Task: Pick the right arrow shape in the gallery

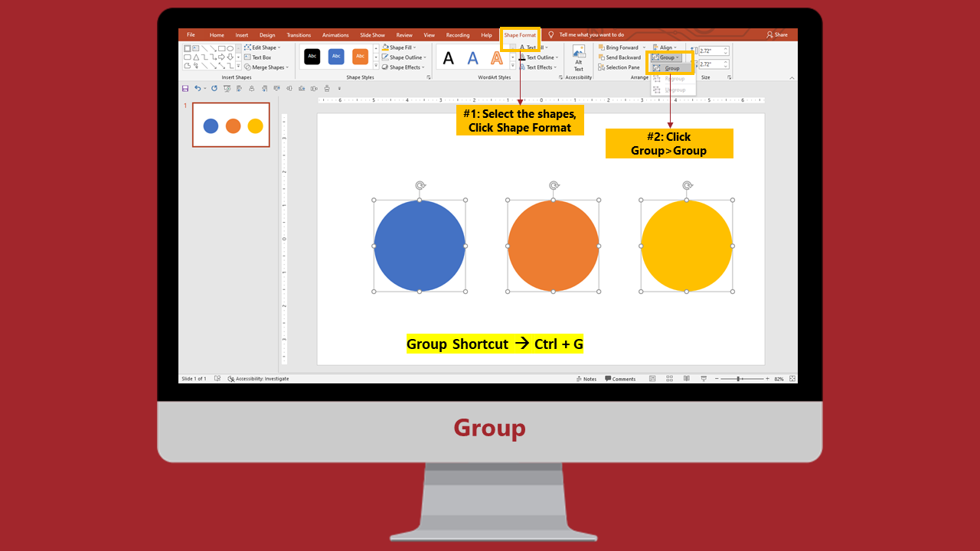Action: pyautogui.click(x=221, y=57)
